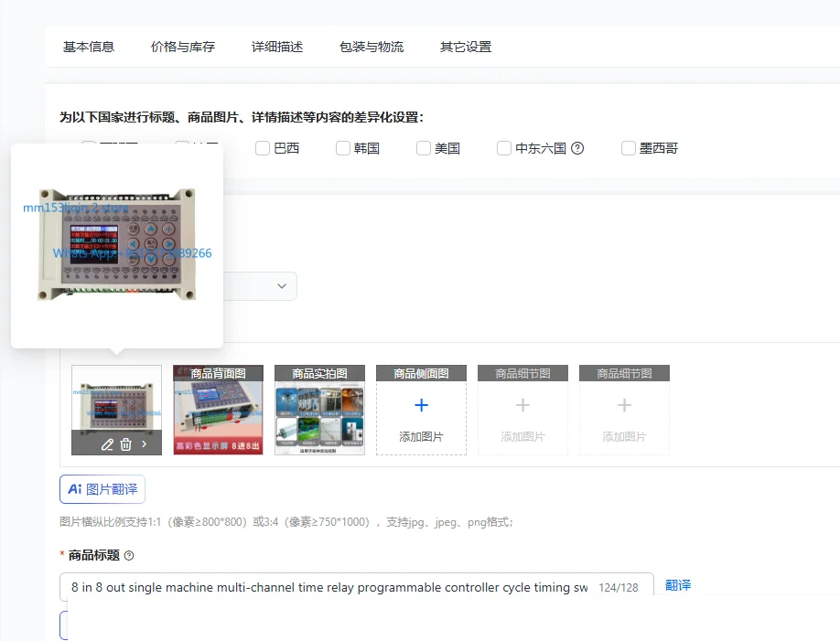The width and height of the screenshot is (840, 641).
Task: Open the 其它设置 tab
Action: click(466, 48)
